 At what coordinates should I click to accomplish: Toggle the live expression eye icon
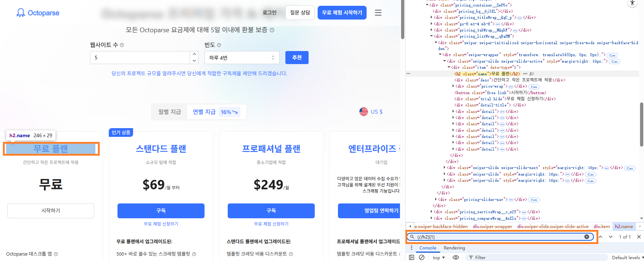[455, 257]
